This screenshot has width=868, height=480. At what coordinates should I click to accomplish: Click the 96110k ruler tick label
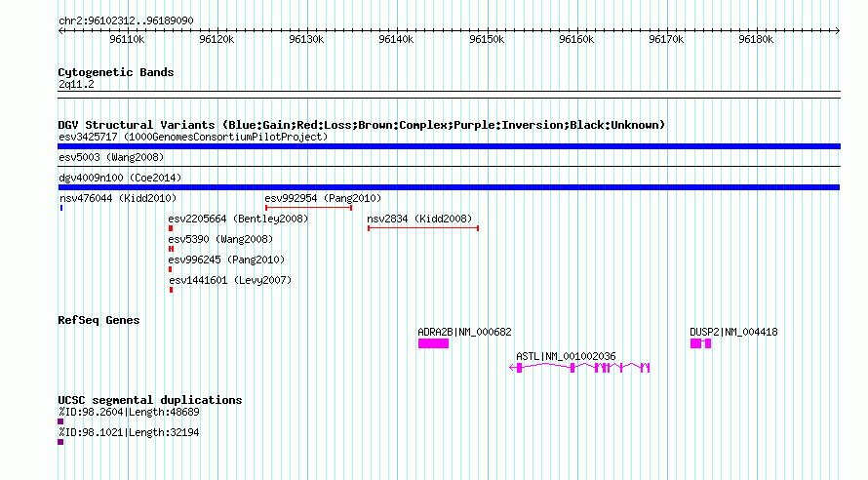point(127,40)
